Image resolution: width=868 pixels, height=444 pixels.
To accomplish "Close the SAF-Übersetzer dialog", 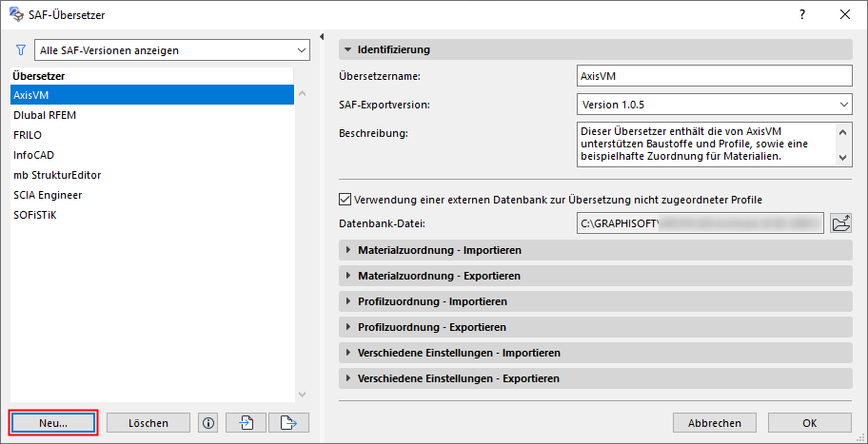I will (845, 15).
